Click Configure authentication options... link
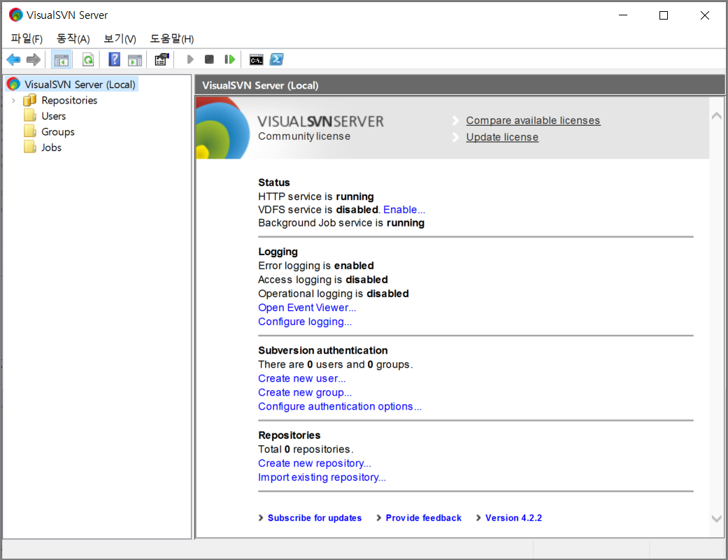 point(340,406)
